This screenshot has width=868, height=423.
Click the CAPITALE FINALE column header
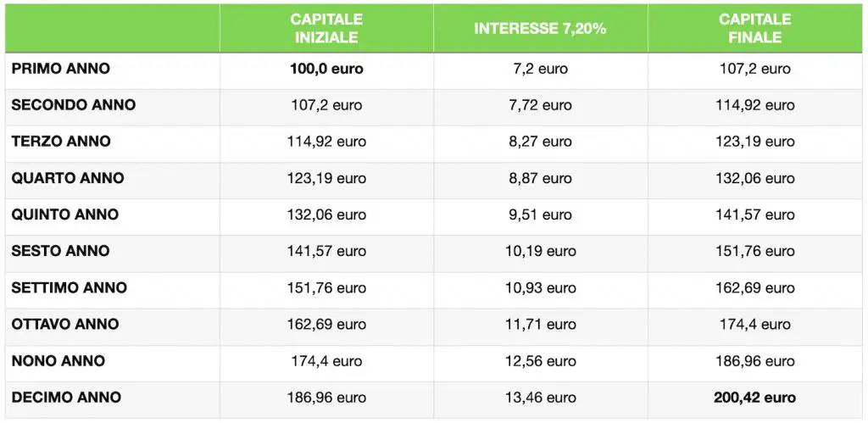coord(755,28)
